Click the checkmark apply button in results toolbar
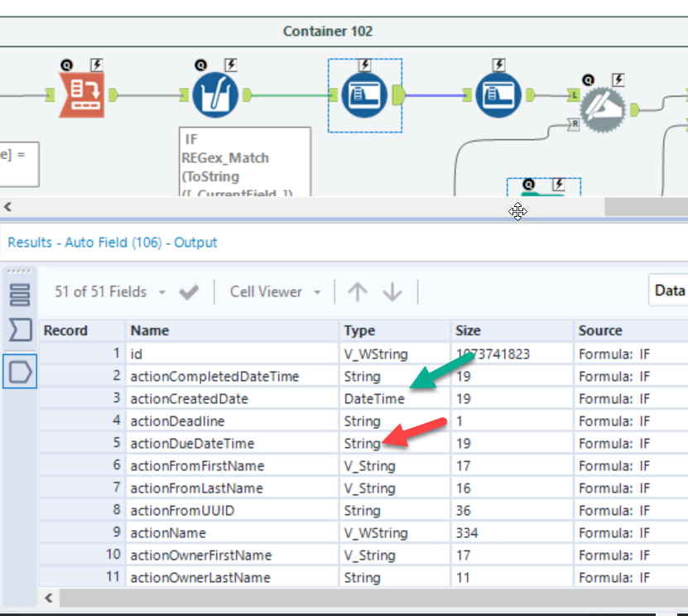 189,291
